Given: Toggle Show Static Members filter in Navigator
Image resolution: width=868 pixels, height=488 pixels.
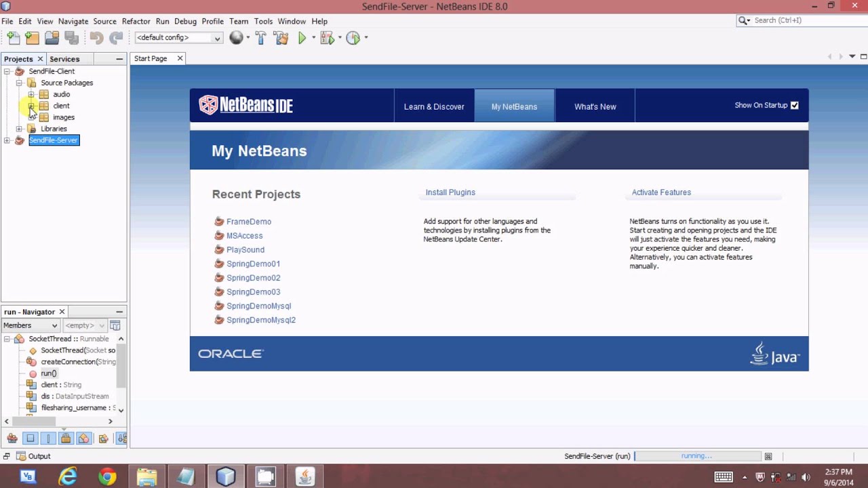Looking at the screenshot, I should [48, 439].
